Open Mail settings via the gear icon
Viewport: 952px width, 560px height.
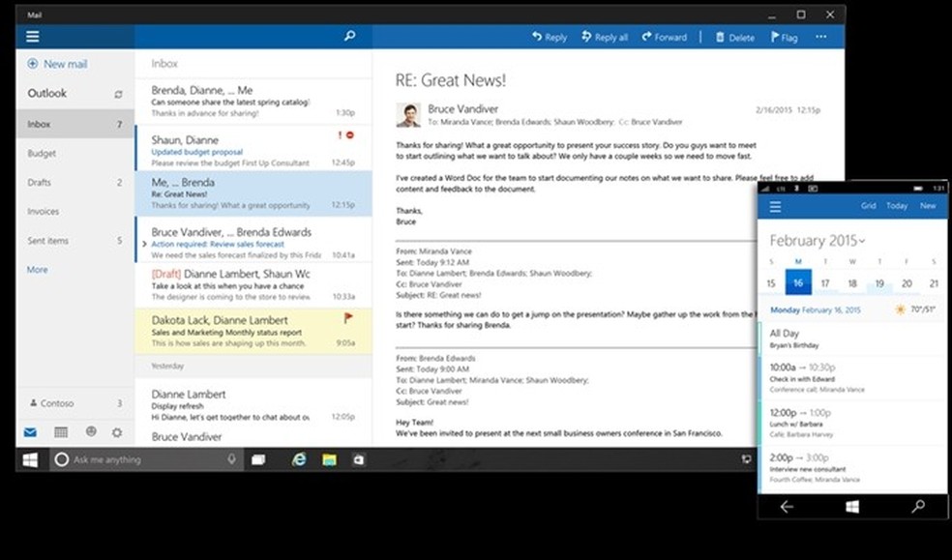click(116, 432)
